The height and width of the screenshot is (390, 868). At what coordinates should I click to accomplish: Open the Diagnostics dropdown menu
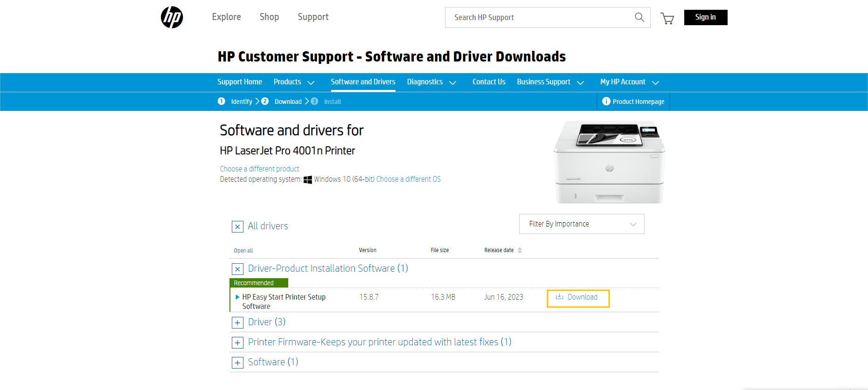[x=431, y=82]
